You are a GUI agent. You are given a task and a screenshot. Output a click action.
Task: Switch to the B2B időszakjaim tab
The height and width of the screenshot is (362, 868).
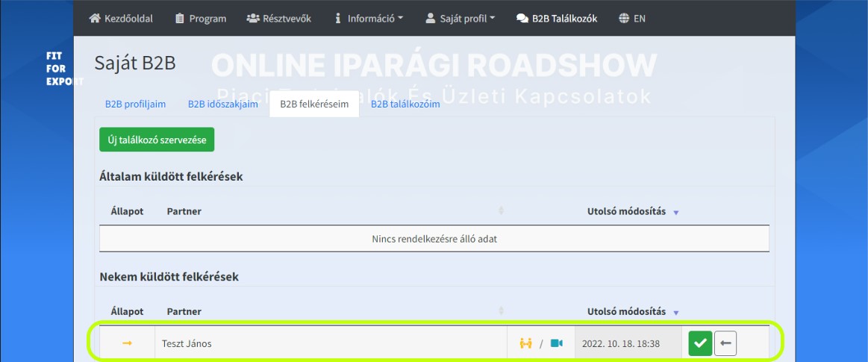click(x=223, y=104)
